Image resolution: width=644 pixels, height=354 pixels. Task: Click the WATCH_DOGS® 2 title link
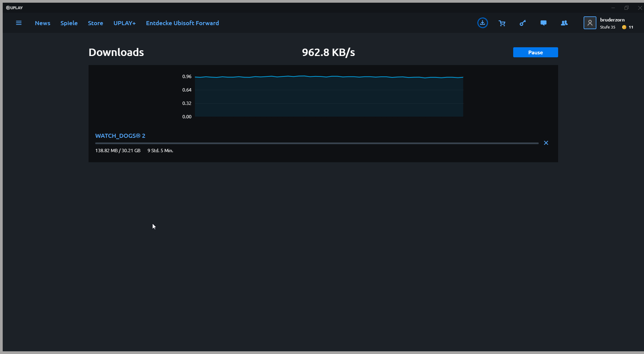coord(120,136)
